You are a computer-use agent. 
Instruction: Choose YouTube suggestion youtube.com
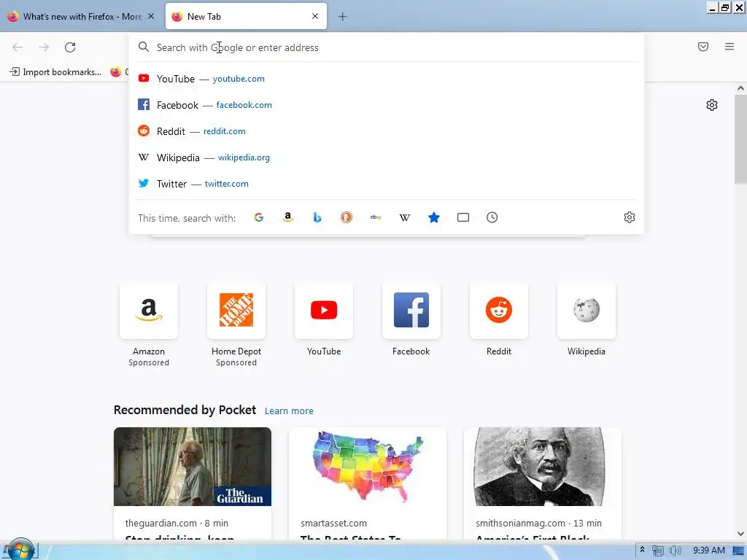tap(387, 79)
